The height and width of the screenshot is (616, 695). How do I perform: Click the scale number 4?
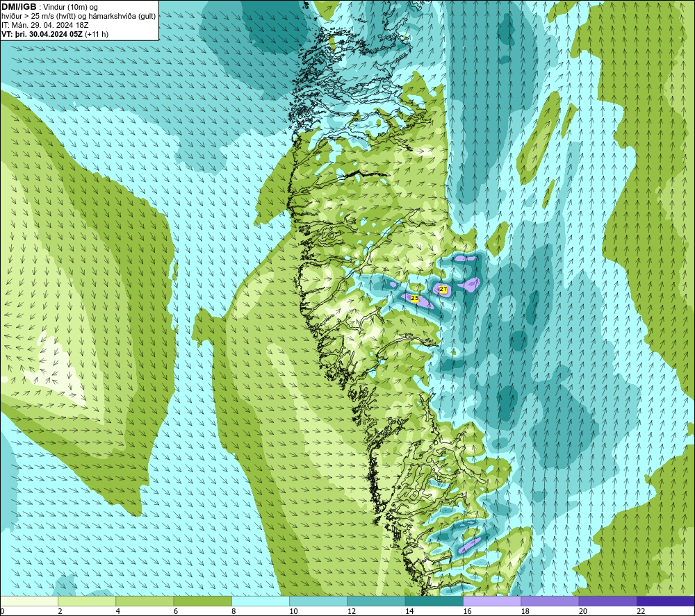coord(118,611)
